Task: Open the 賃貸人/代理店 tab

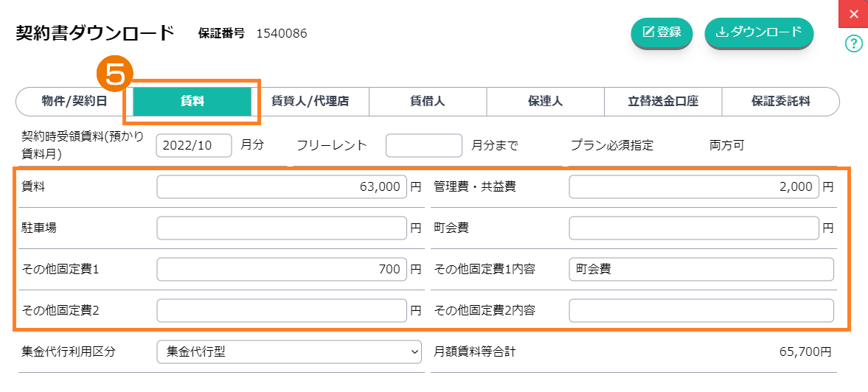Action: 310,102
